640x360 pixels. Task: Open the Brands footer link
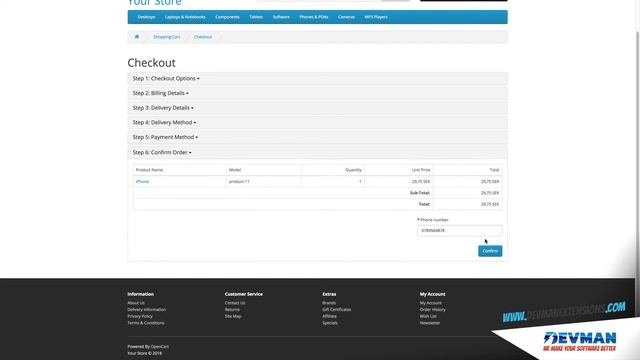[329, 303]
